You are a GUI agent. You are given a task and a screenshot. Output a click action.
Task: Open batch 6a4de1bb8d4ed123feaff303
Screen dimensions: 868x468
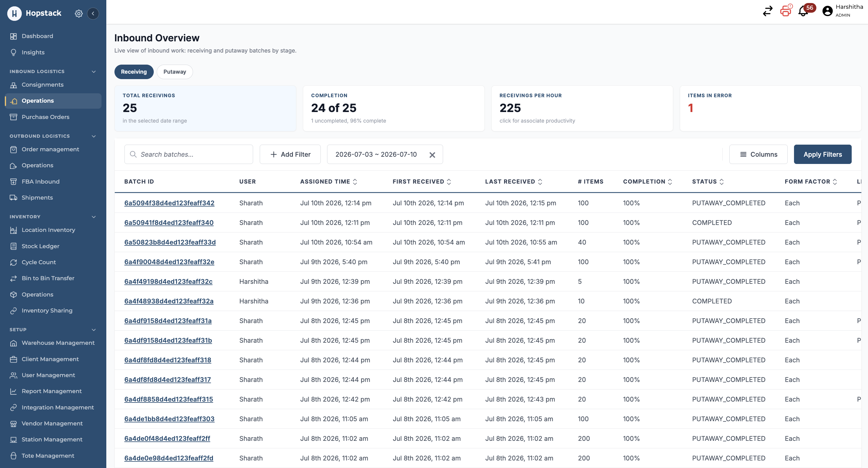tap(169, 419)
